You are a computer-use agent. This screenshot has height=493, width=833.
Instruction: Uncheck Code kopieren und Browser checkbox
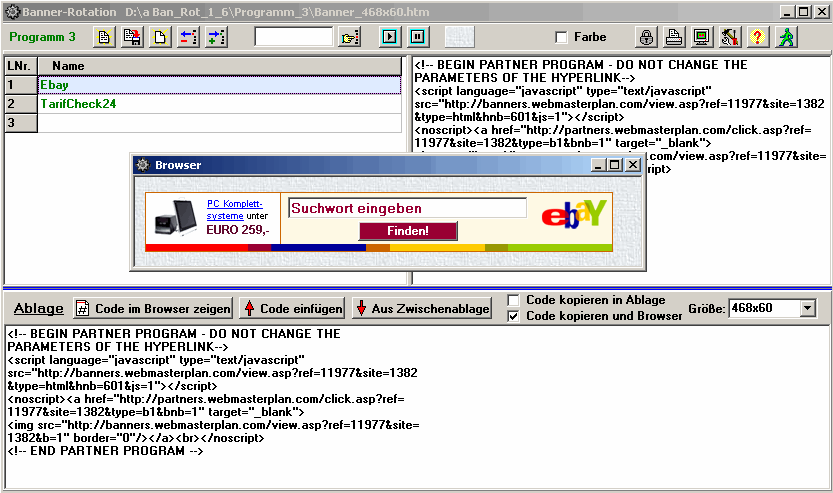tap(514, 317)
